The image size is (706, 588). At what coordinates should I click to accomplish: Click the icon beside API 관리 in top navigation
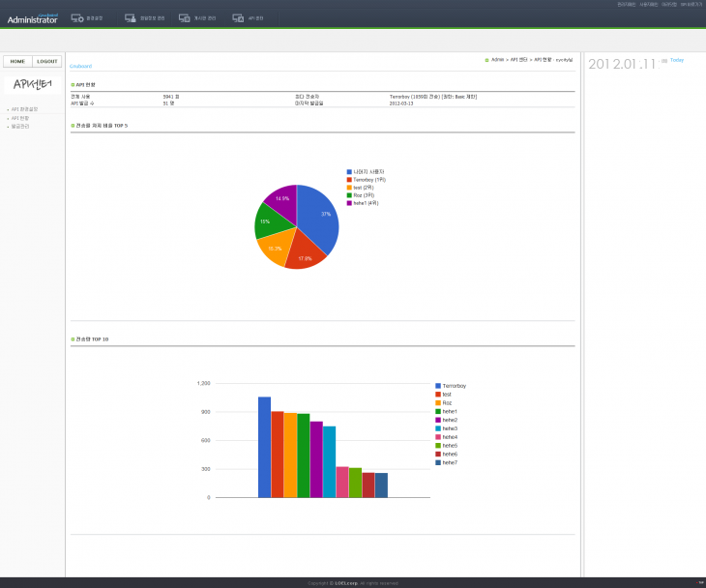237,18
